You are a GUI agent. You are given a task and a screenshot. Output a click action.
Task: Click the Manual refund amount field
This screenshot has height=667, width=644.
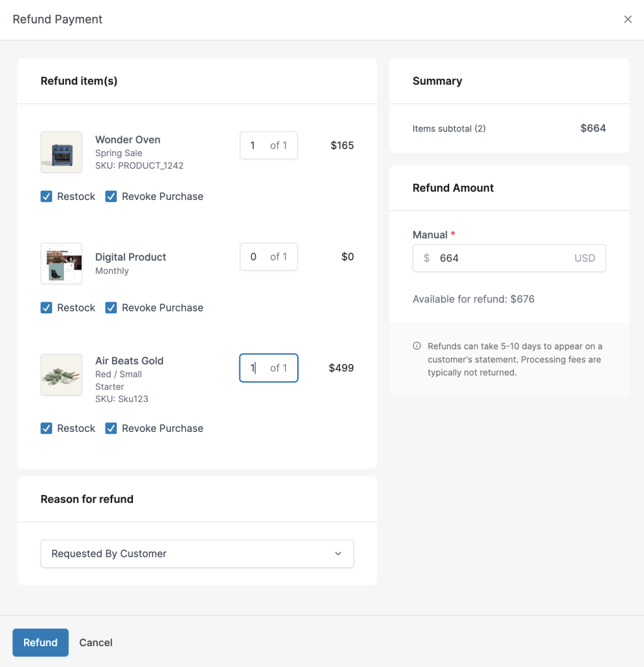coord(502,259)
